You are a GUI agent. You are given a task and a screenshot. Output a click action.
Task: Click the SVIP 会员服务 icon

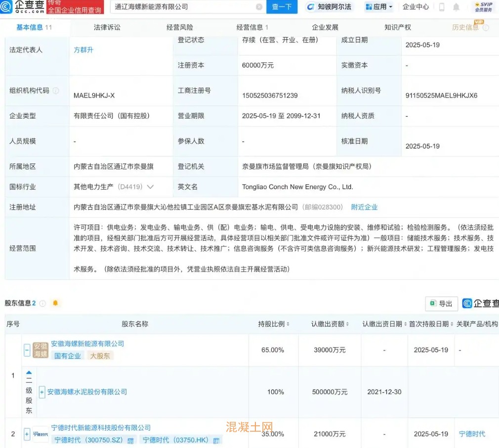pos(483,7)
